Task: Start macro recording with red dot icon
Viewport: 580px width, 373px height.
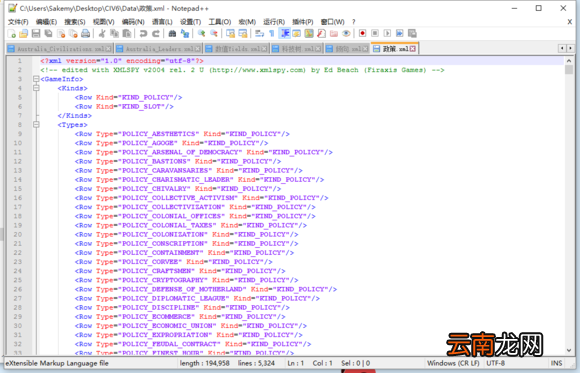Action: coord(362,34)
